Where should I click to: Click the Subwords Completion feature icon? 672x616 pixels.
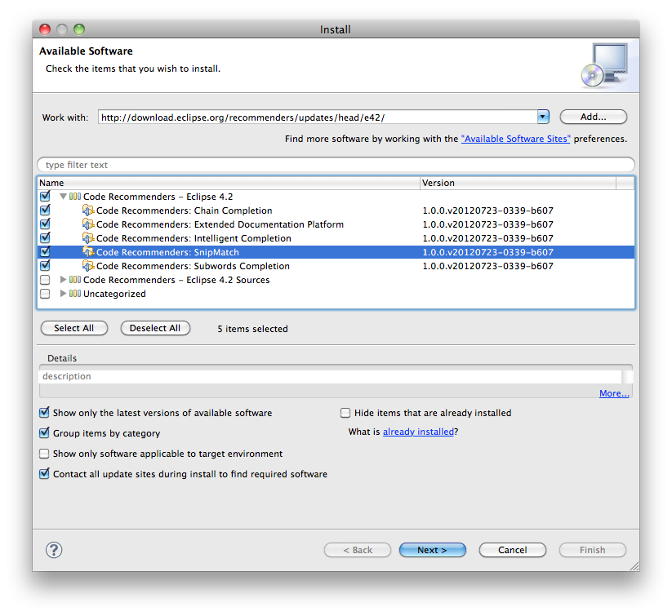(88, 266)
